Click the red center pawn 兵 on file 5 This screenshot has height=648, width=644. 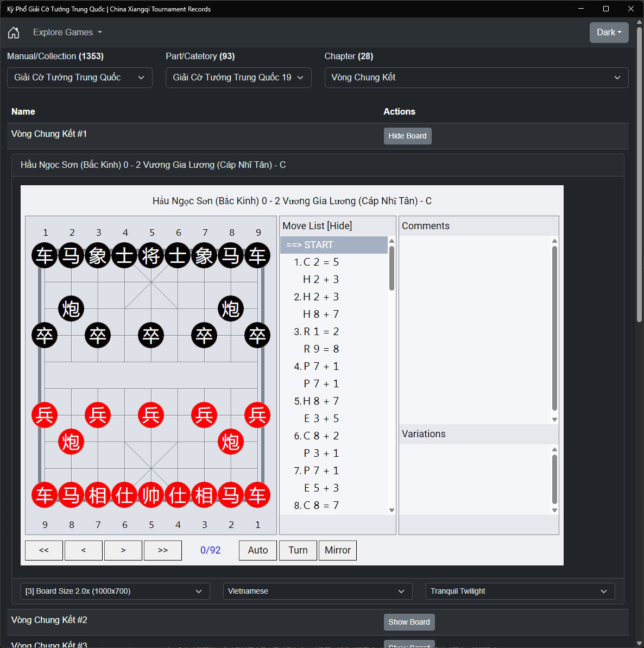pos(151,415)
